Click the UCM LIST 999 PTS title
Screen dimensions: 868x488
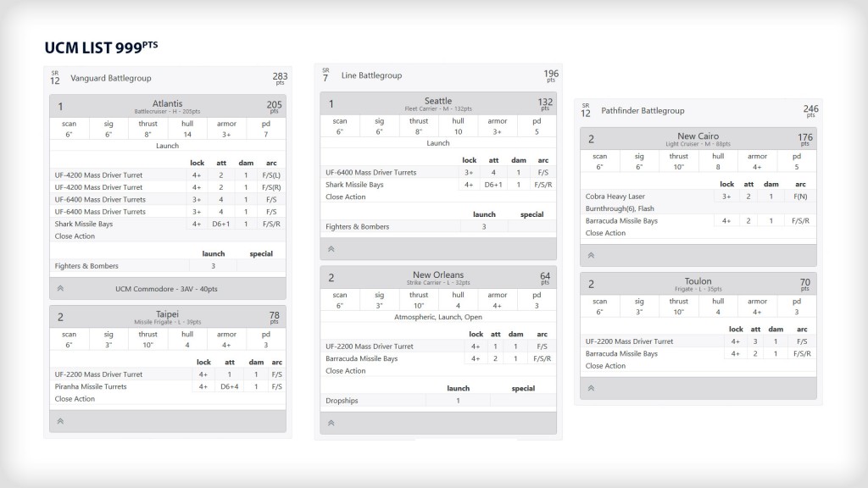[x=101, y=47]
